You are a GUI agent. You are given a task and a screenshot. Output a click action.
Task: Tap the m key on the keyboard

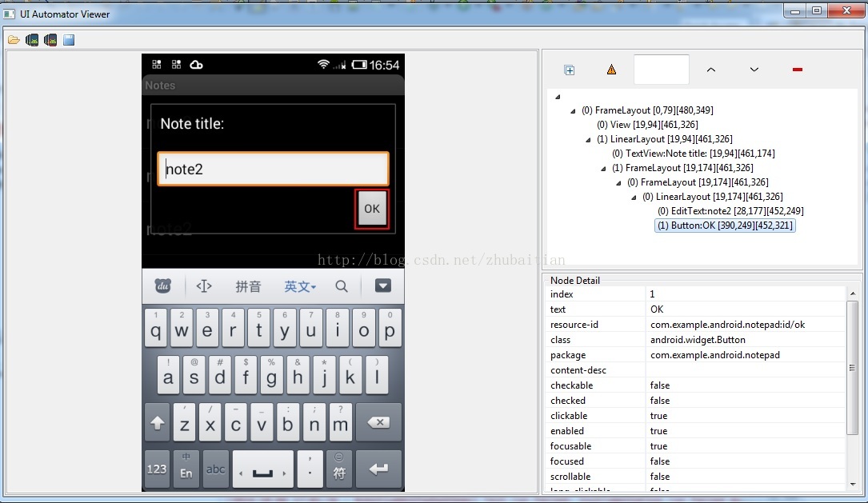pos(340,422)
